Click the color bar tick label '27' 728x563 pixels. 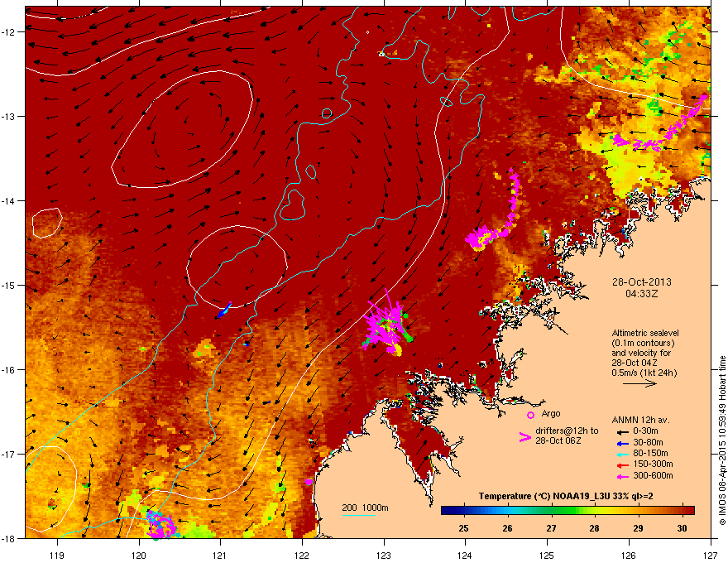[551, 528]
